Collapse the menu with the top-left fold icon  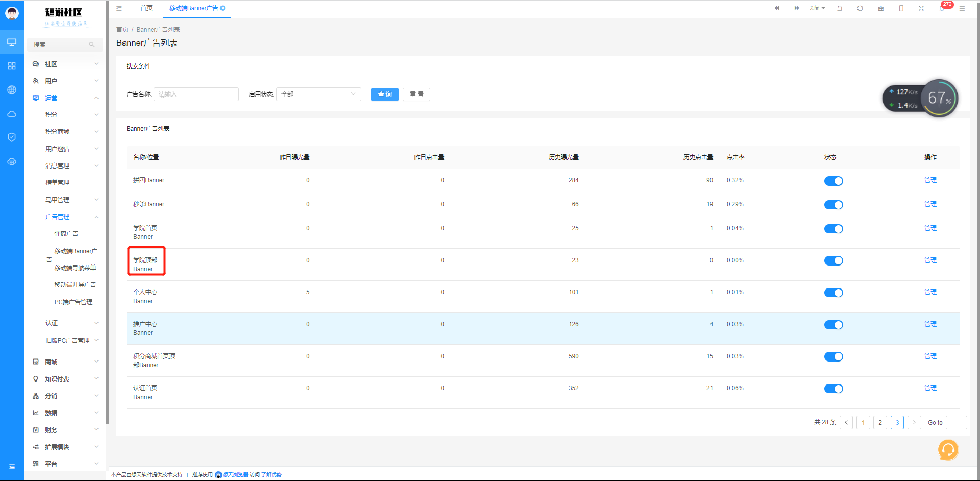[x=119, y=8]
